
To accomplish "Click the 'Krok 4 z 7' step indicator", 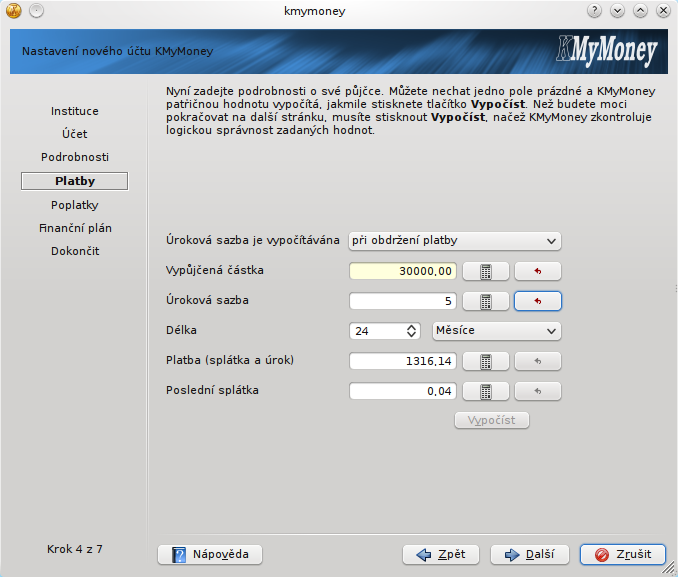I will point(75,549).
